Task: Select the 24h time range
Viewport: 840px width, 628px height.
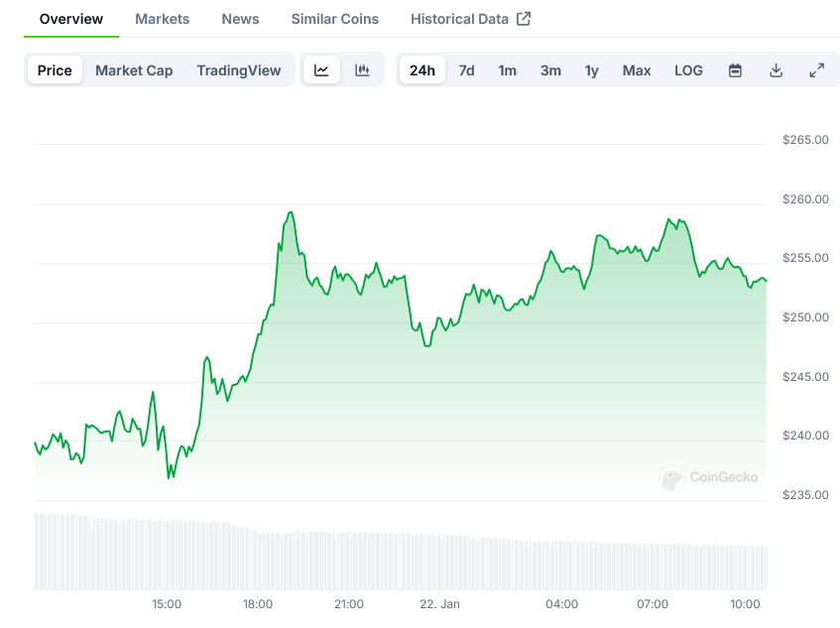Action: pos(421,70)
